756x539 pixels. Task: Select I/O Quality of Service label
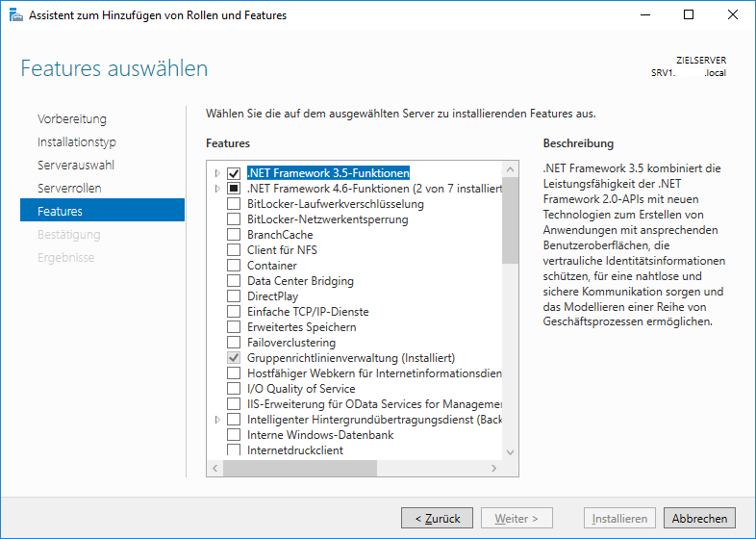tap(301, 390)
